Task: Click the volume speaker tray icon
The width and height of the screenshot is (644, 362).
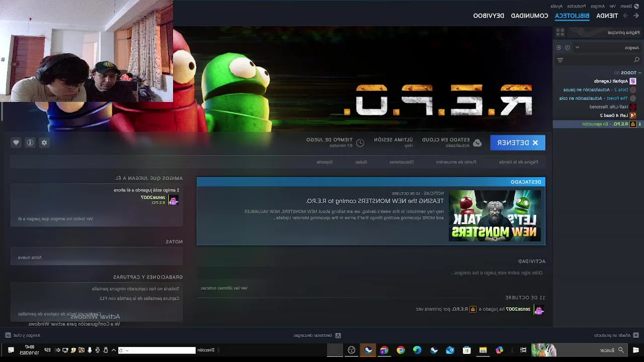Action: click(58, 350)
